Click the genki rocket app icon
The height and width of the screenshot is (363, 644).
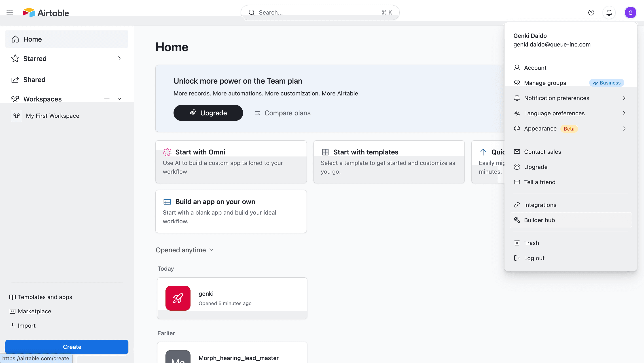coord(178,298)
